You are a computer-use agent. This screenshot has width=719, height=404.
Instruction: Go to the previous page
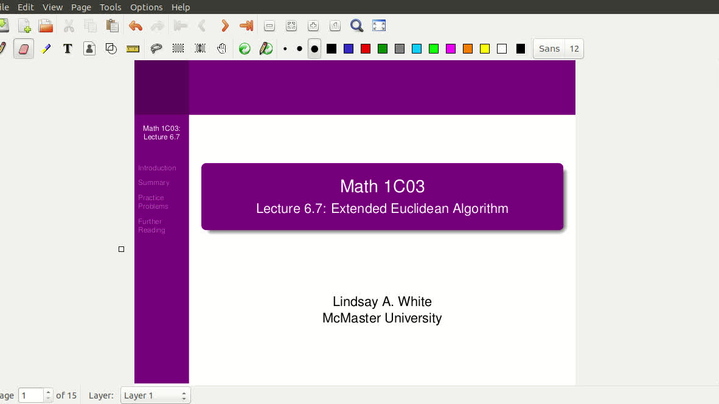click(x=202, y=26)
